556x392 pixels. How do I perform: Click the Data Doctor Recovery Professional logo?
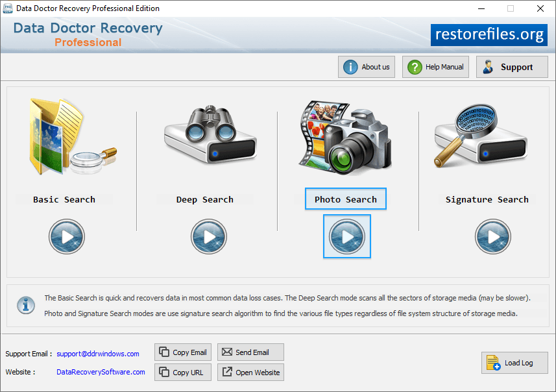point(88,34)
